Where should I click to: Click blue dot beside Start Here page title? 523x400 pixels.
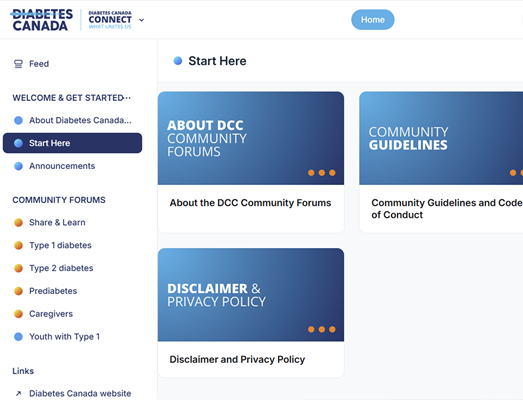178,61
